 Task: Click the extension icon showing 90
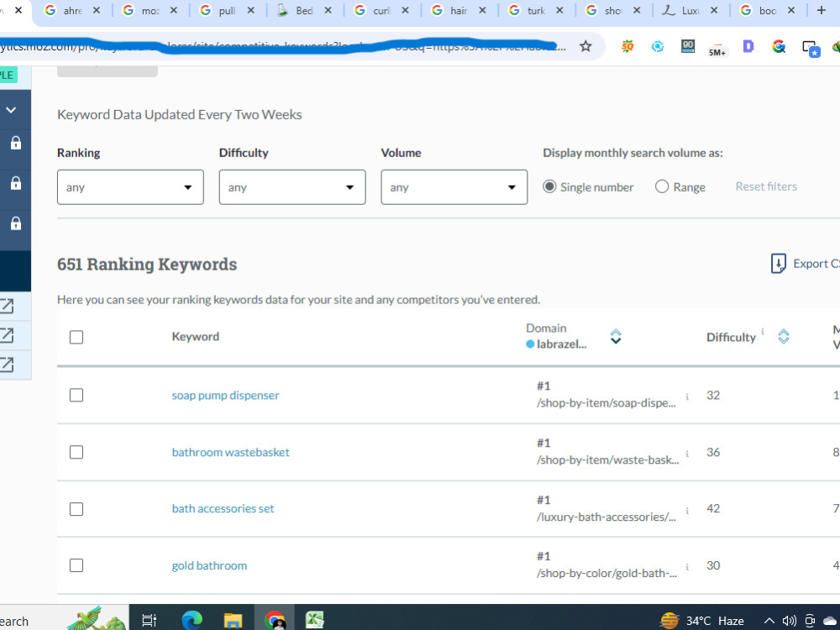(688, 46)
